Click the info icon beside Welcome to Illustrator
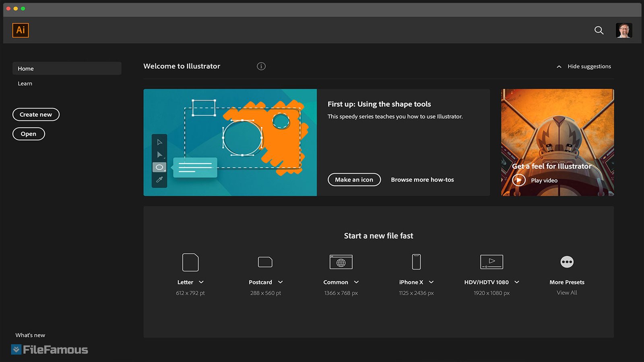Screen dimensions: 644x362 point(261,66)
